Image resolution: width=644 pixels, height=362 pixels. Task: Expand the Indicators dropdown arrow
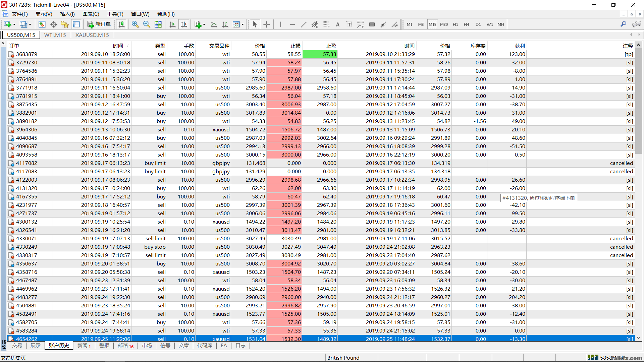[204, 24]
